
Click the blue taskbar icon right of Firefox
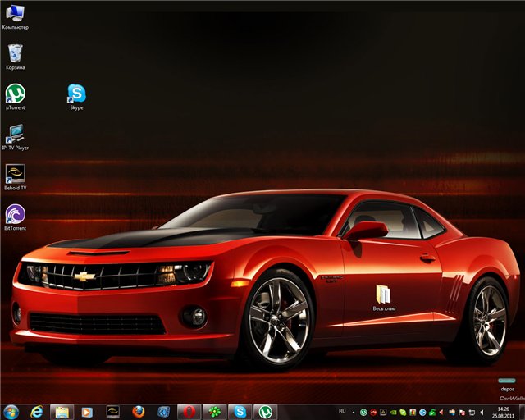pyautogui.click(x=163, y=412)
